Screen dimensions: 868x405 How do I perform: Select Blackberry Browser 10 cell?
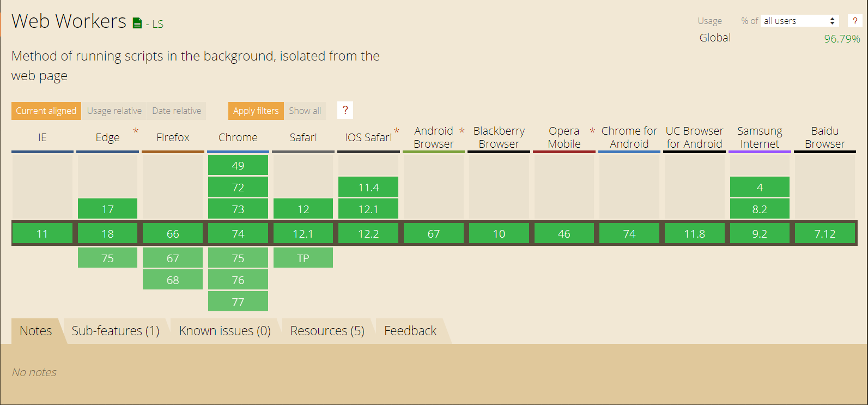tap(499, 233)
